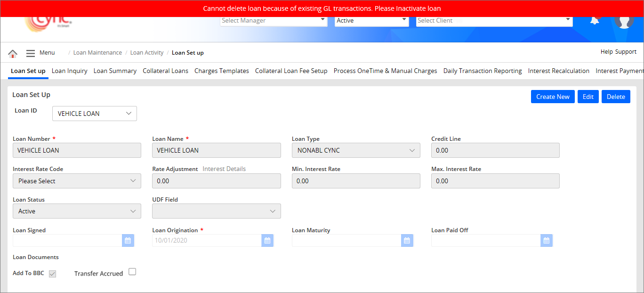
Task: Expand the Loan ID dropdown
Action: [94, 114]
